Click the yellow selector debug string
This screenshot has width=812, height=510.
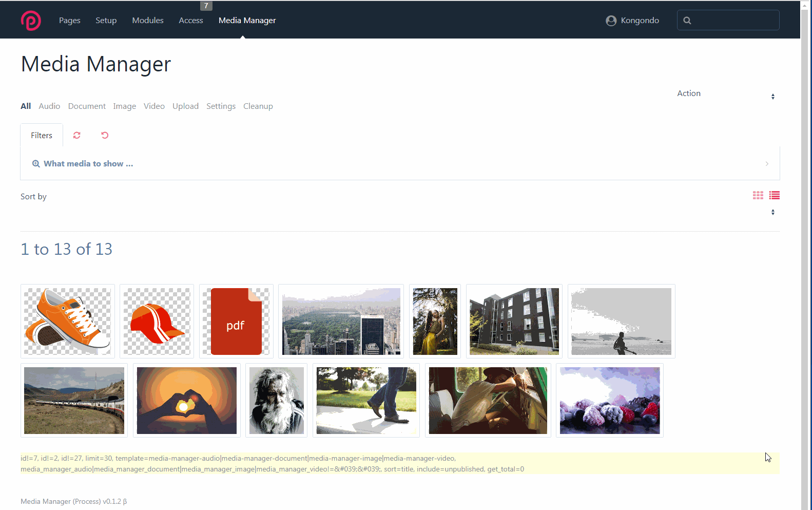pyautogui.click(x=400, y=464)
